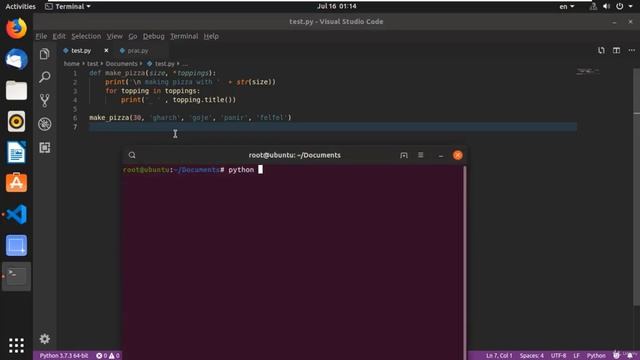This screenshot has width=640, height=360.
Task: Show Applications grid in the dock
Action: (16, 345)
